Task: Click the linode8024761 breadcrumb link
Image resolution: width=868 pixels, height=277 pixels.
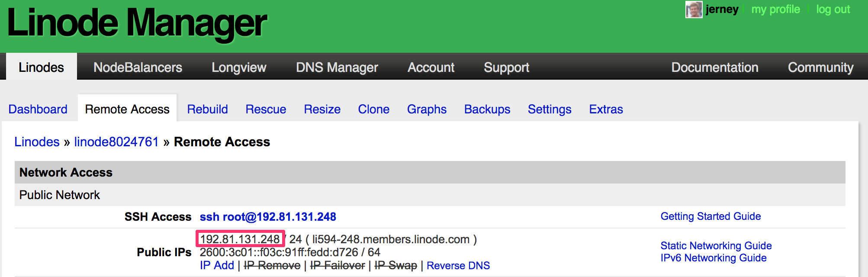Action: [x=116, y=142]
